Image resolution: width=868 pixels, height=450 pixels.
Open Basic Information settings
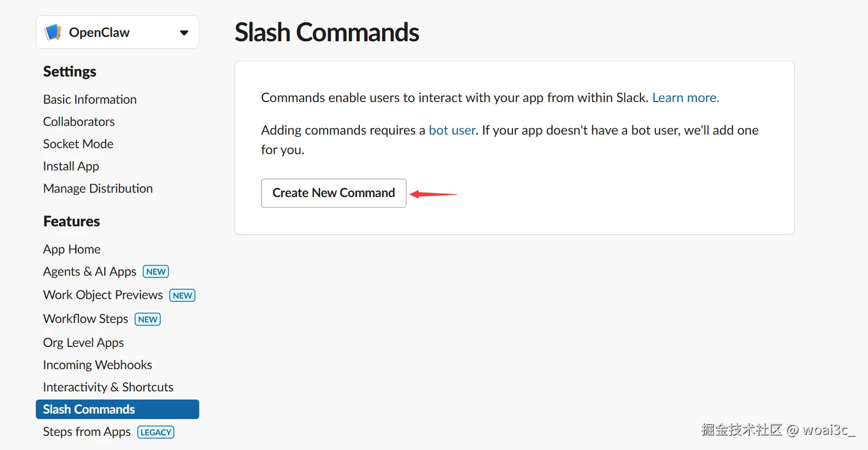pyautogui.click(x=90, y=99)
